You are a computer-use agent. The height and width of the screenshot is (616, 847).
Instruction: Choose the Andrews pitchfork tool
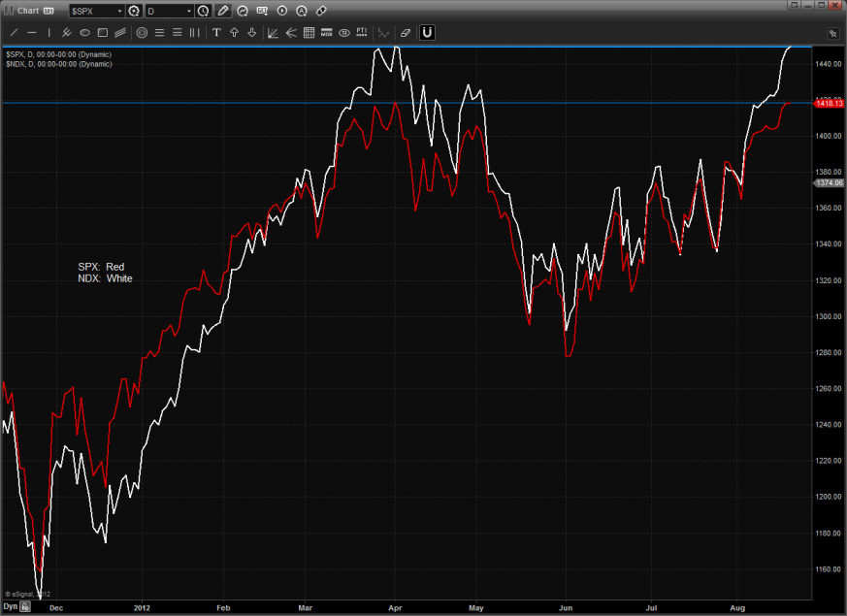[66, 33]
